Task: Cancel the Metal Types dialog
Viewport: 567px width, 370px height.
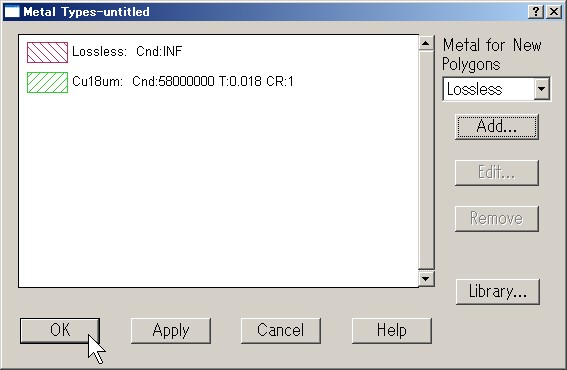Action: click(x=281, y=330)
